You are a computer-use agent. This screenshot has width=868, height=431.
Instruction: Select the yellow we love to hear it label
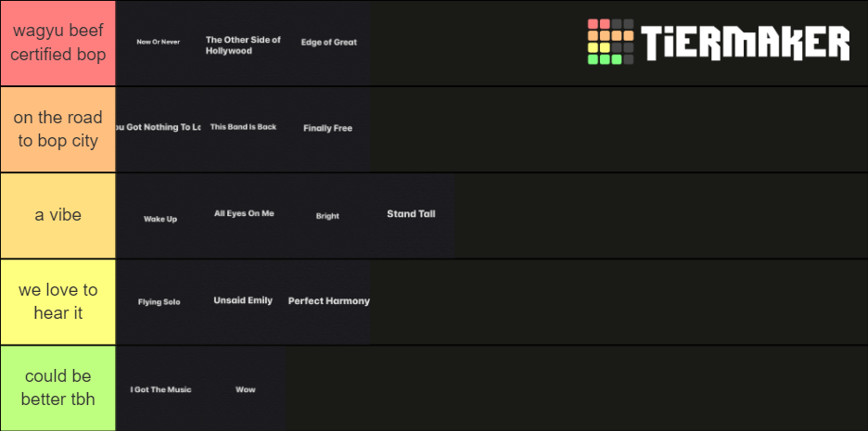click(57, 302)
